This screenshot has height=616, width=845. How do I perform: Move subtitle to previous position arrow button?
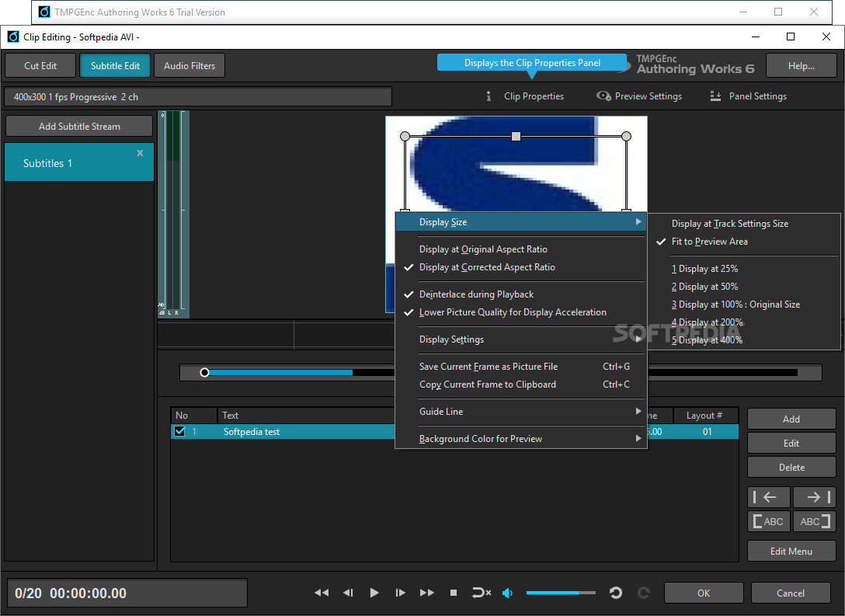(768, 497)
